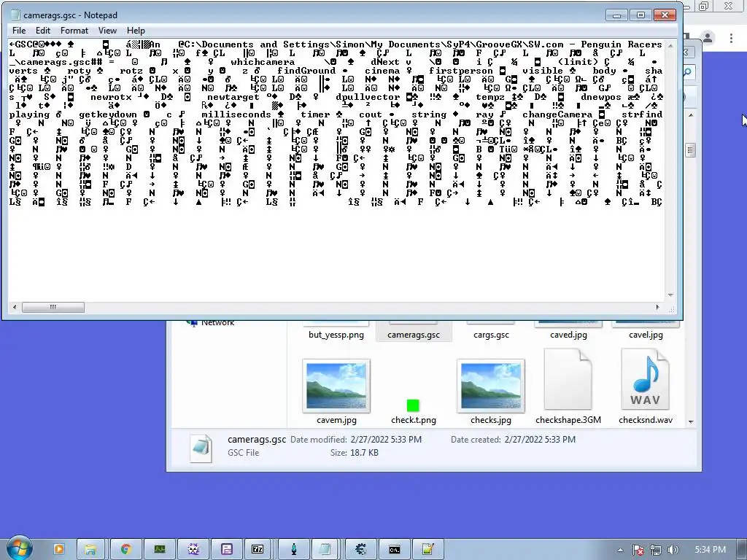The width and height of the screenshot is (747, 560).
Task: Click the Notepad vertical scroll down arrow
Action: [x=670, y=295]
